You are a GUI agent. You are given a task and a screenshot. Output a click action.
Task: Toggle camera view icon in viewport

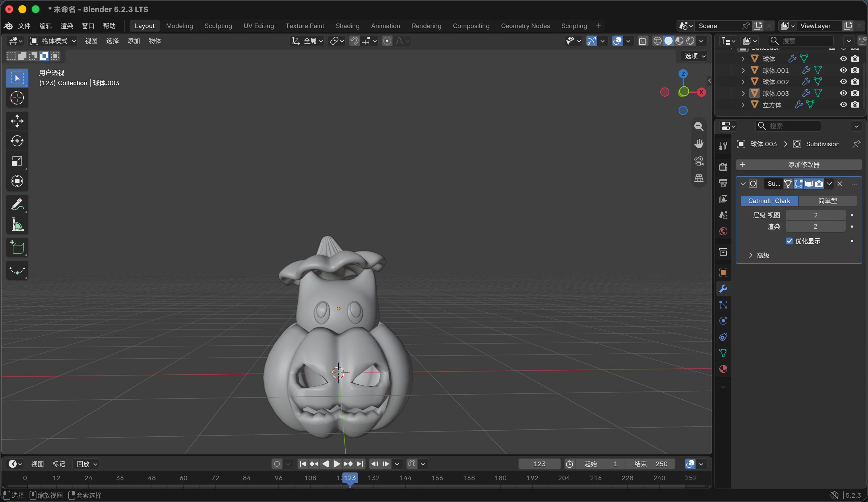tap(699, 161)
